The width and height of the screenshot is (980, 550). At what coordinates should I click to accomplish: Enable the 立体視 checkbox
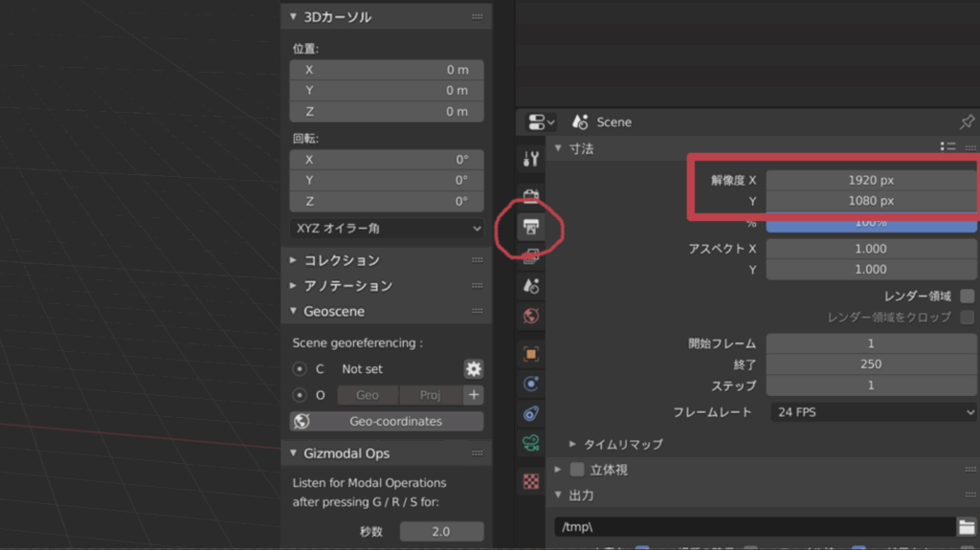[577, 470]
